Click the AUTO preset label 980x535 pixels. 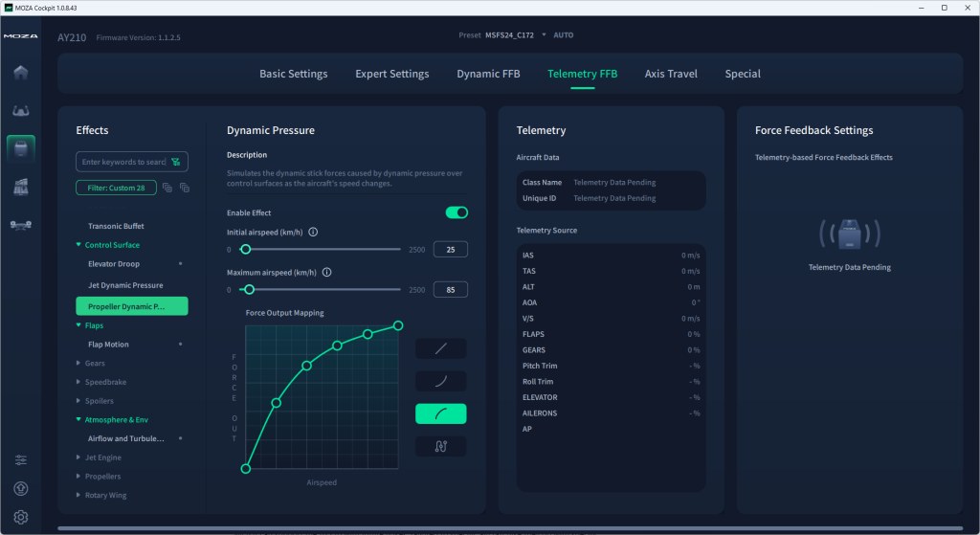tap(563, 35)
